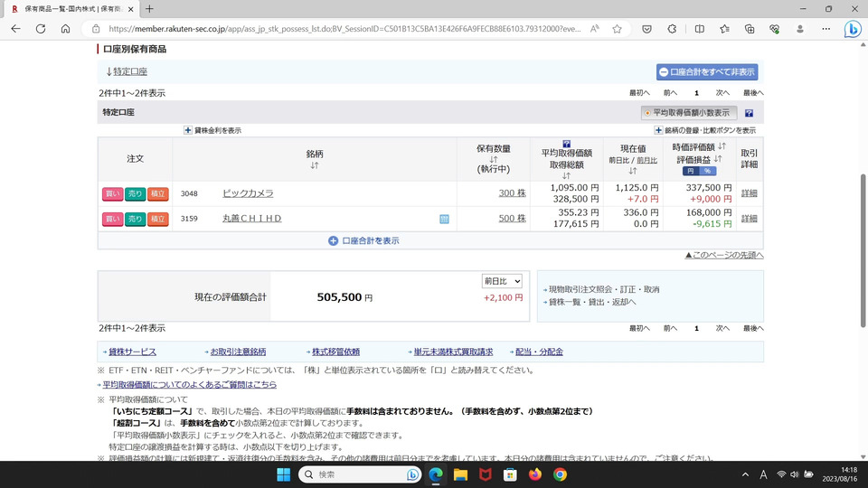868x488 pixels.
Task: Sort by 評価損益 arrows
Action: pos(718,159)
